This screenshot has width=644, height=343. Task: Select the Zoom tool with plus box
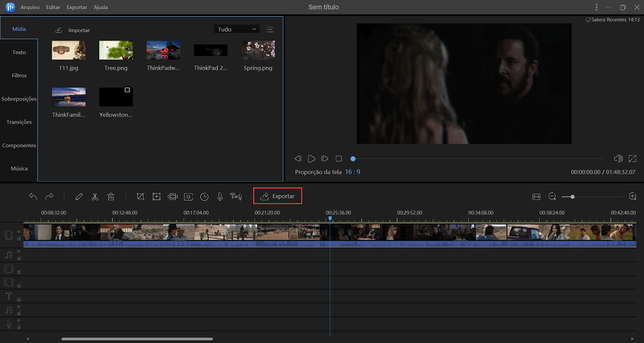tap(156, 196)
